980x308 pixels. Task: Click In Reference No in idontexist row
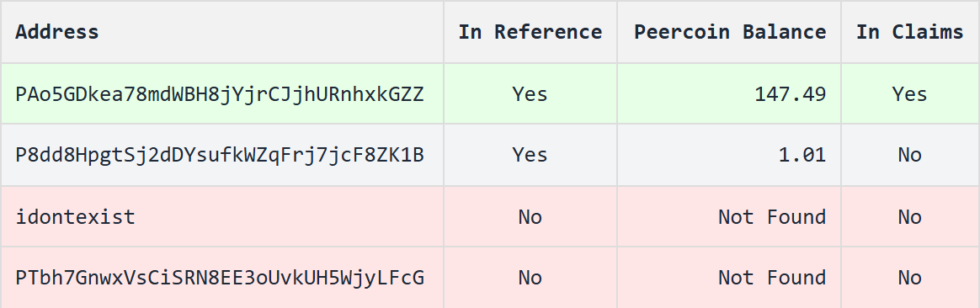[x=530, y=217]
